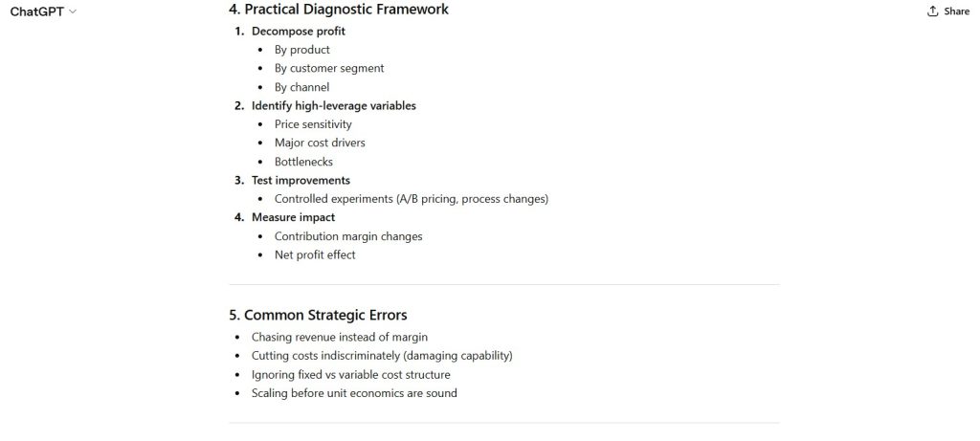This screenshot has width=980, height=441.
Task: Click the Practical Diagnostic Framework heading
Action: coord(338,10)
